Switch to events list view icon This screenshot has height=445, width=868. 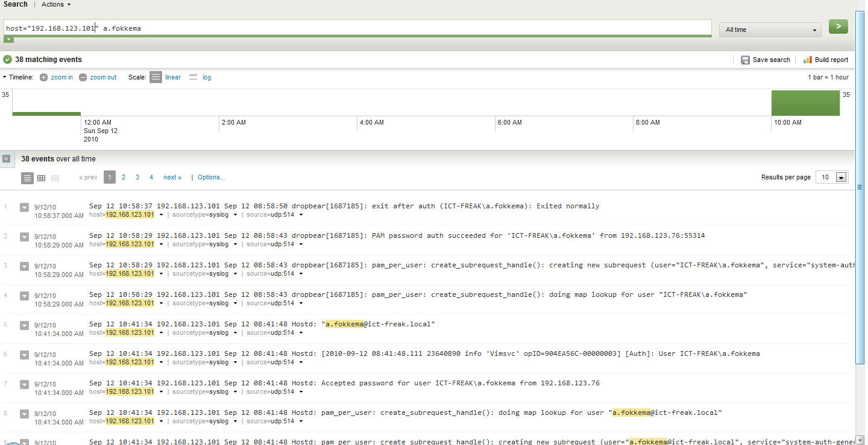click(27, 178)
